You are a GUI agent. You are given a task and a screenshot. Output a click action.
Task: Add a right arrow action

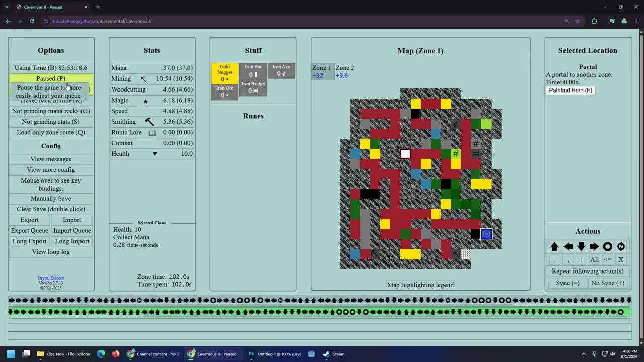tap(594, 247)
